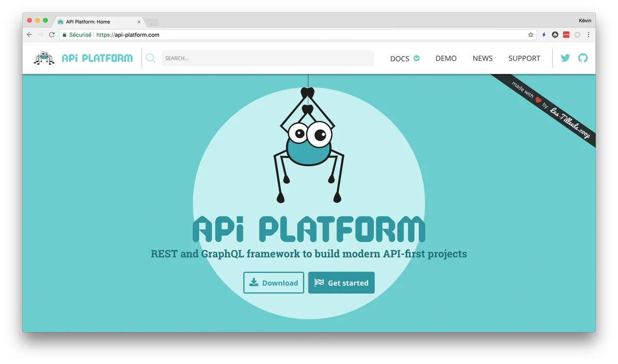Click the dark round flame extension icon
The image size is (618, 364).
[555, 34]
